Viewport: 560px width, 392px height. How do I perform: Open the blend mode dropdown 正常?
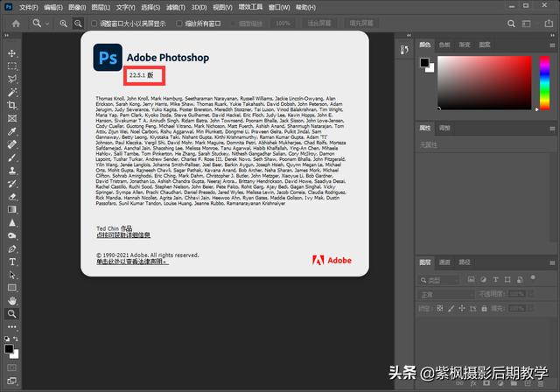tap(446, 295)
